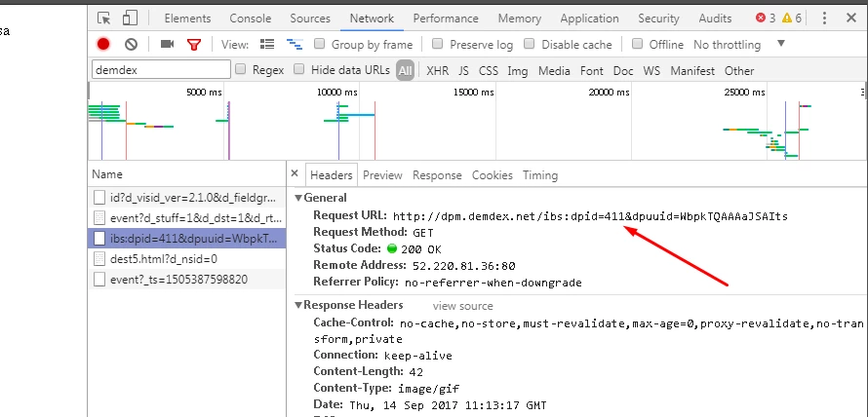Close the request details pane
Image resolution: width=868 pixels, height=417 pixels.
point(295,173)
